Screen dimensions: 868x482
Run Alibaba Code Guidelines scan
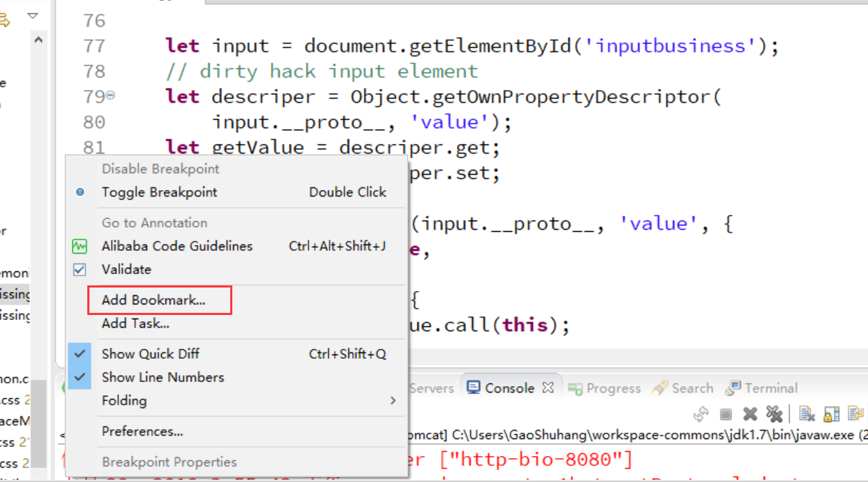coord(177,246)
